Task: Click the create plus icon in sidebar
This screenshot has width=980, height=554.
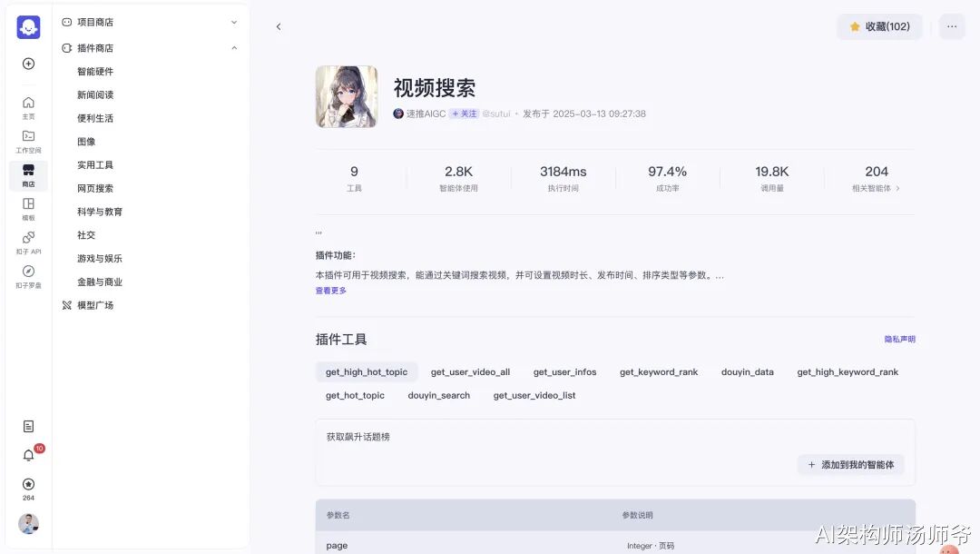Action: click(x=28, y=64)
